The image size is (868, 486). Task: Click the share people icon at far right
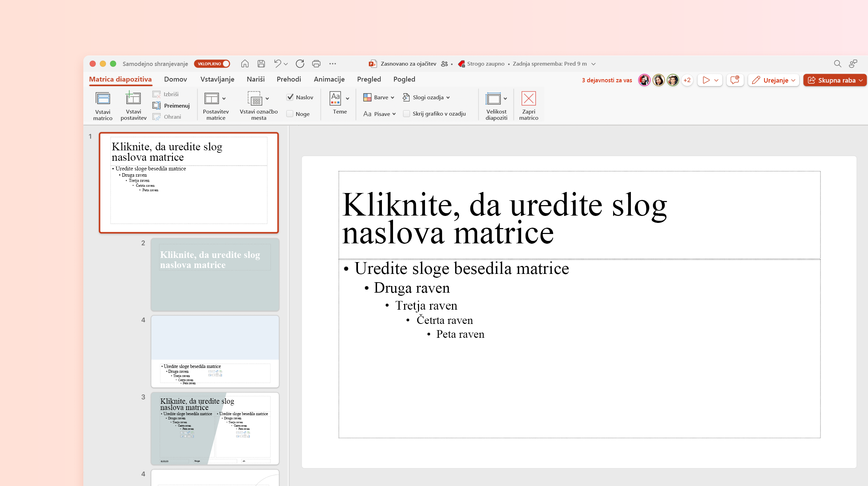853,64
